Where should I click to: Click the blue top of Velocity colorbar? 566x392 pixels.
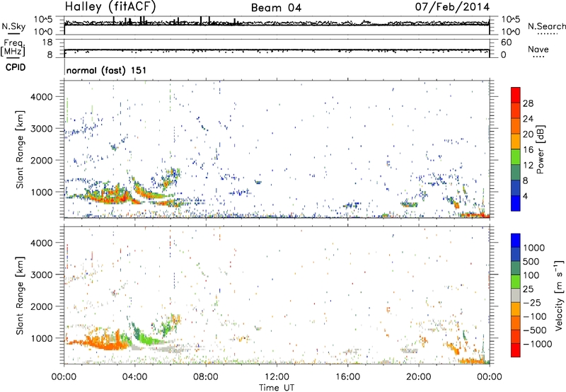516,241
